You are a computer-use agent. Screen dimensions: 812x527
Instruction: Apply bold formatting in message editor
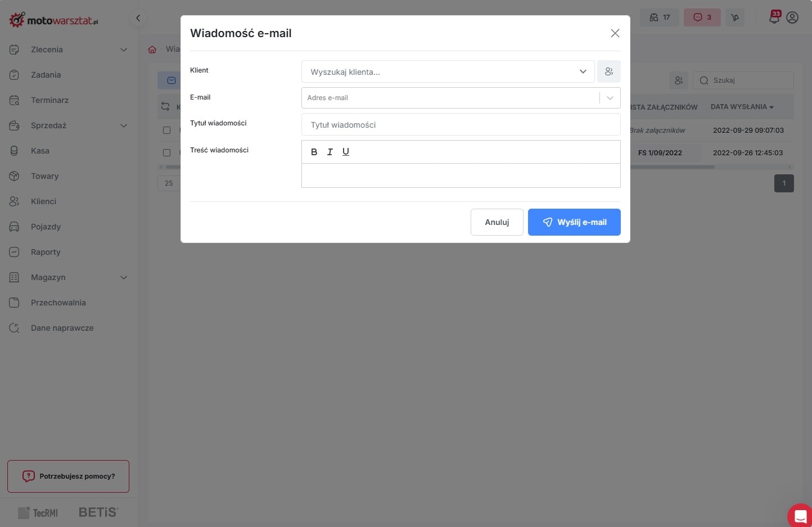[314, 152]
